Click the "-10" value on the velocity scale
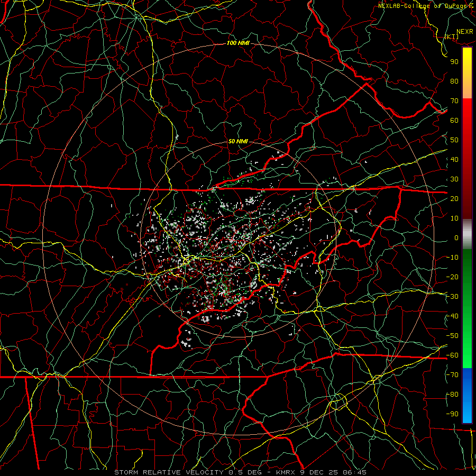476x476 pixels. point(452,258)
